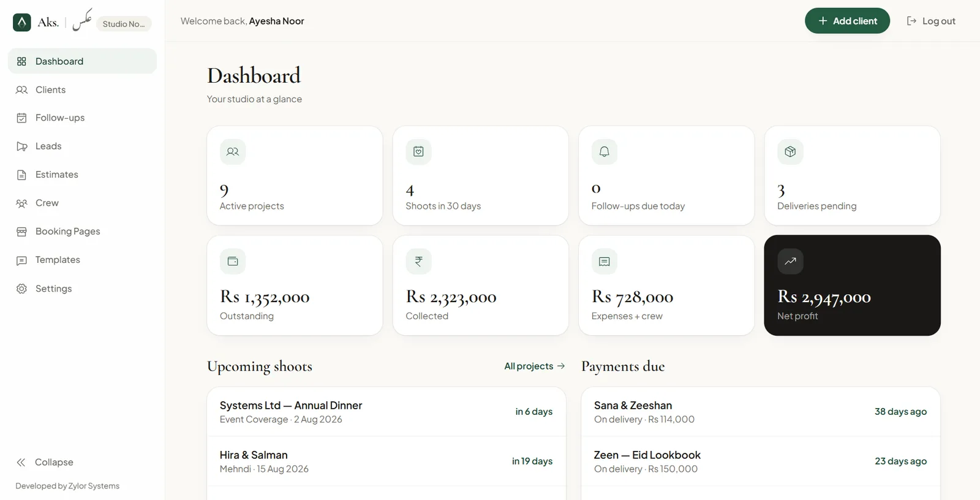Click the Payments due heading
Image resolution: width=980 pixels, height=500 pixels.
pyautogui.click(x=623, y=366)
